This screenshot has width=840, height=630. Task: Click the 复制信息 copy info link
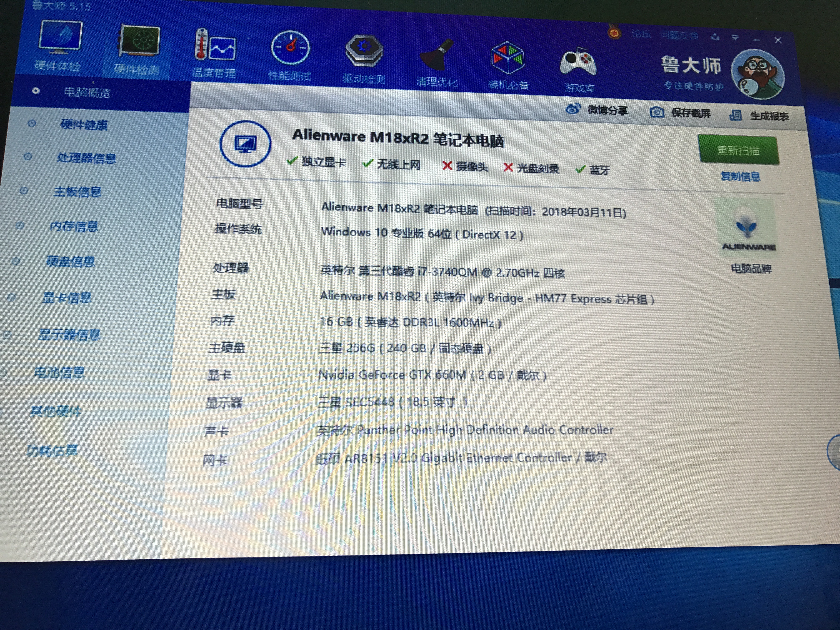740,177
